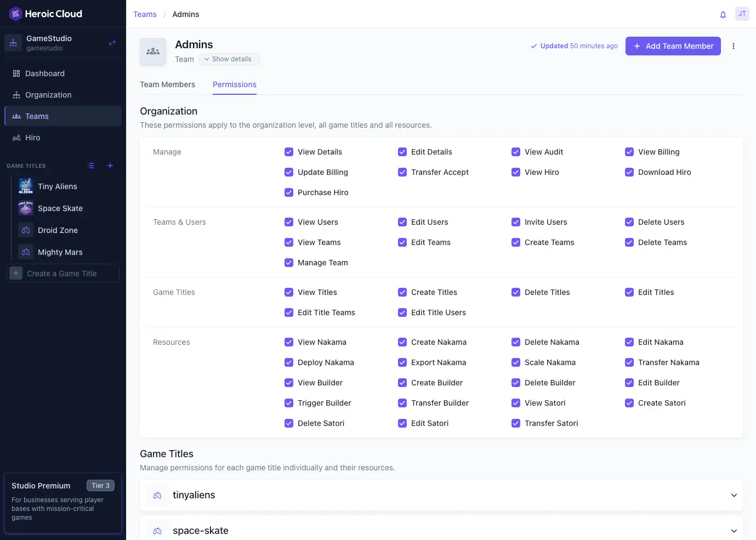Click the plus icon to add a game title
Screen dimensions: 756x540
110,165
